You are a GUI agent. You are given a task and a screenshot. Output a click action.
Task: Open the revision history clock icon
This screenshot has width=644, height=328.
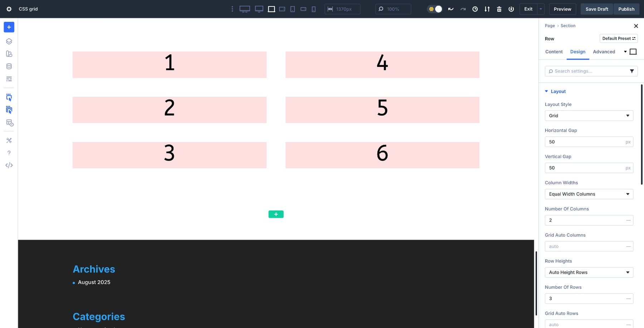475,9
